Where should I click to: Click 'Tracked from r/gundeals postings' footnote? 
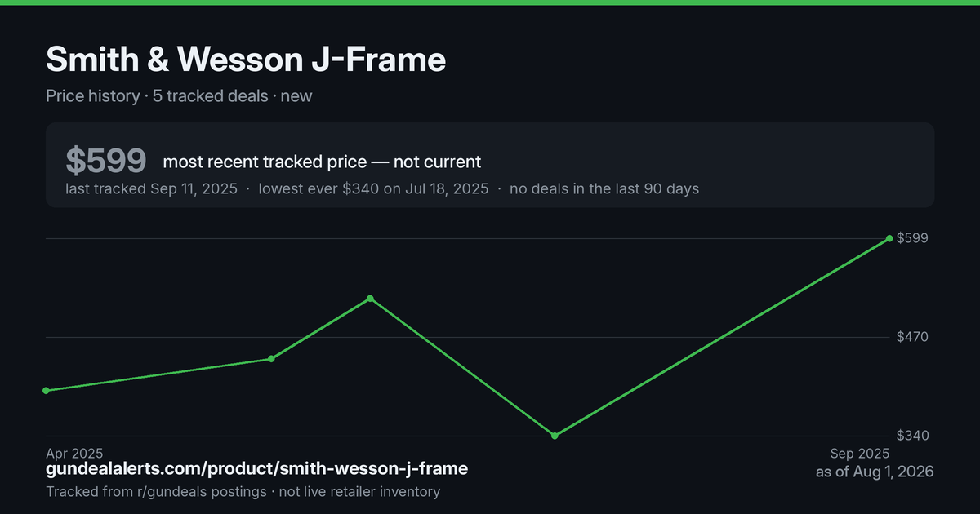tap(156, 492)
